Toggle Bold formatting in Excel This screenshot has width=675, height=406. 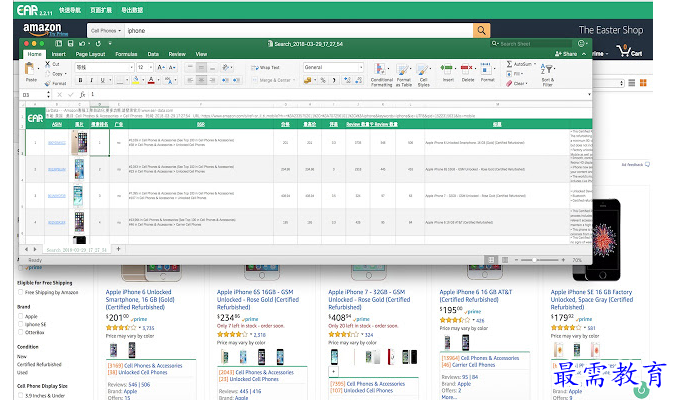point(81,80)
